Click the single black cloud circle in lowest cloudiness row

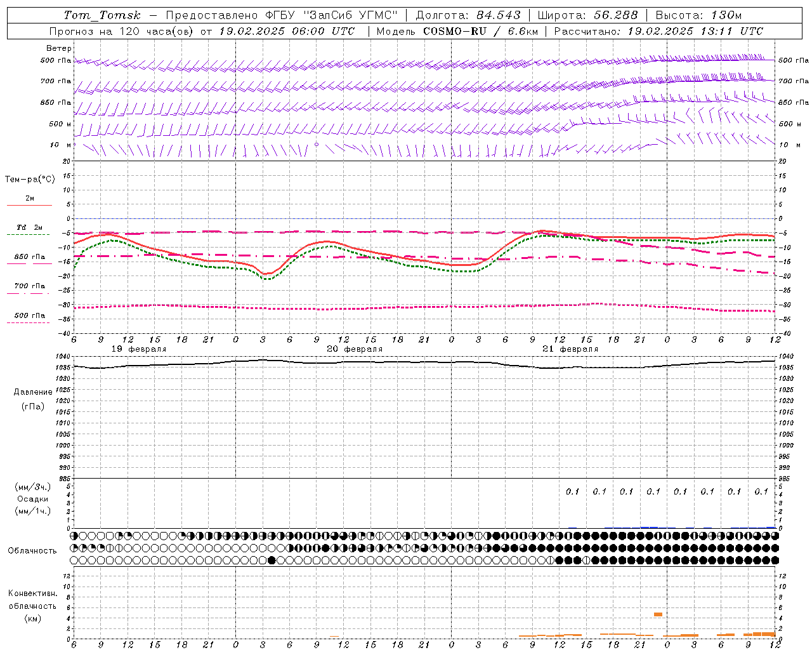point(272,560)
